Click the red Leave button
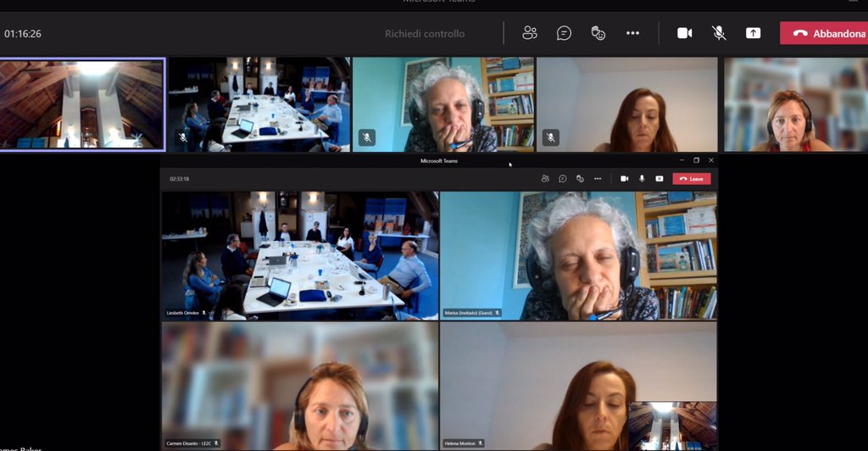 [692, 179]
